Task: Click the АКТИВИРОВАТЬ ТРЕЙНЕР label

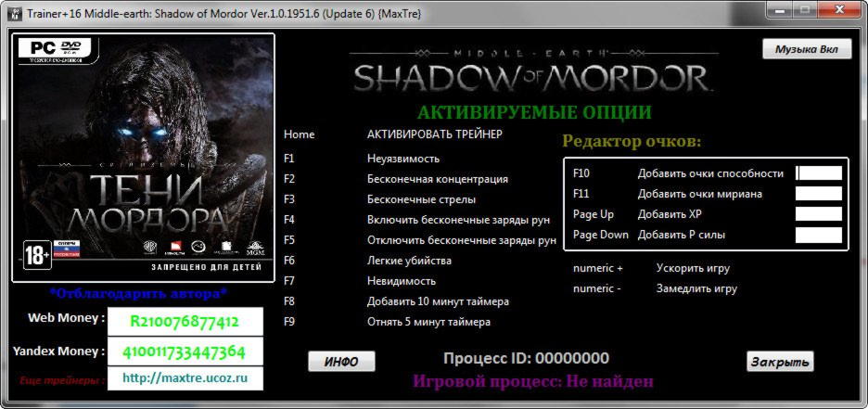Action: [435, 134]
